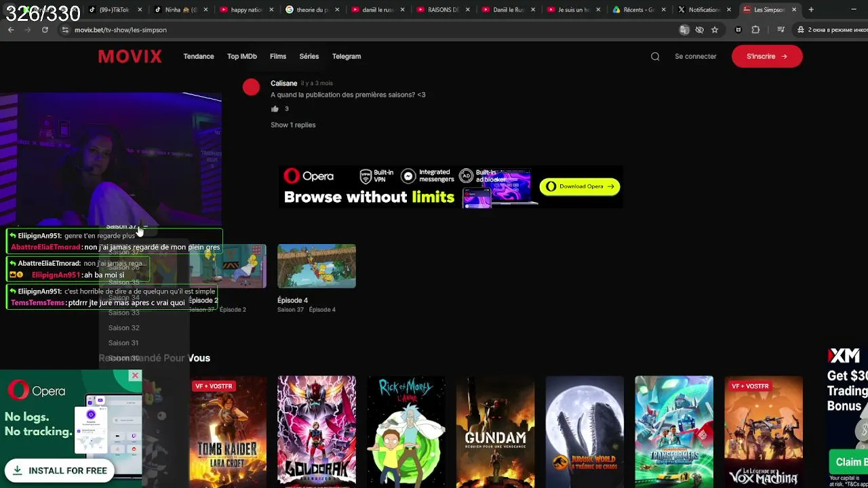Image resolution: width=868 pixels, height=488 pixels.
Task: Open the media controls playlist icon
Action: pyautogui.click(x=781, y=30)
